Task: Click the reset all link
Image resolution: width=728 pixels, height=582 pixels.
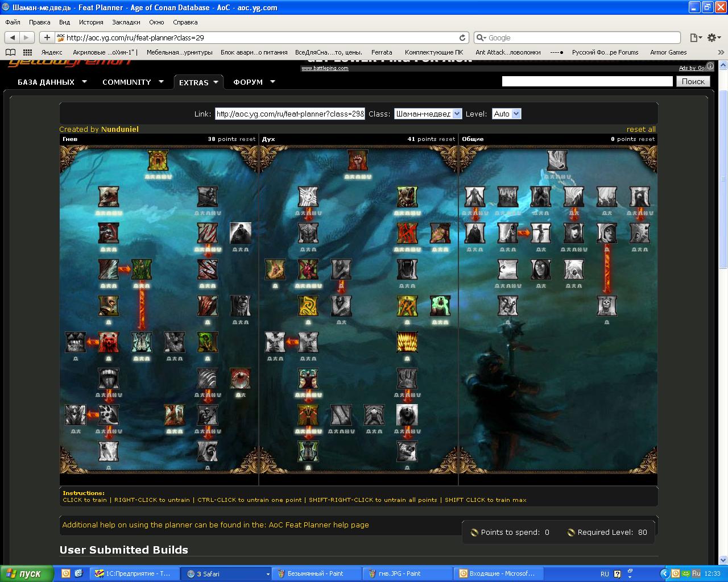Action: [x=641, y=129]
